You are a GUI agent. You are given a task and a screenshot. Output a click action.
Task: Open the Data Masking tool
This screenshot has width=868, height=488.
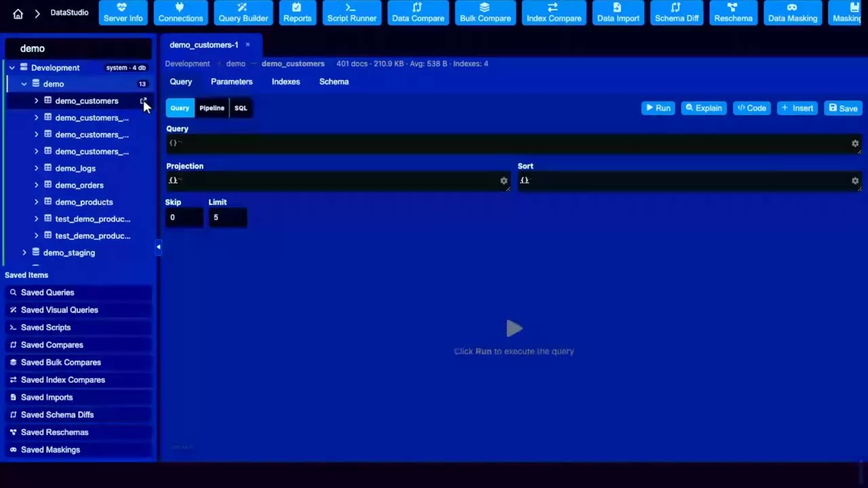[x=792, y=13]
